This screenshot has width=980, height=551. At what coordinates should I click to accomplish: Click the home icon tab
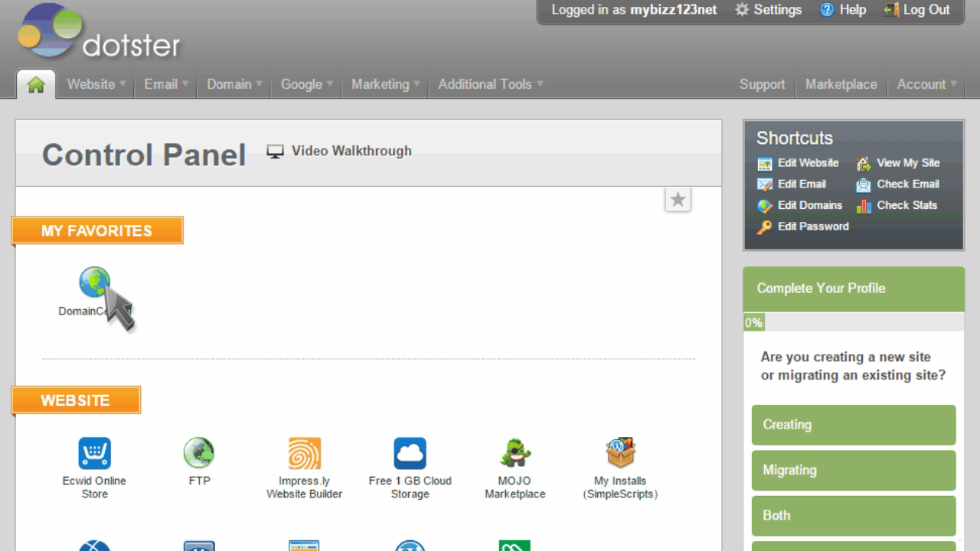36,84
